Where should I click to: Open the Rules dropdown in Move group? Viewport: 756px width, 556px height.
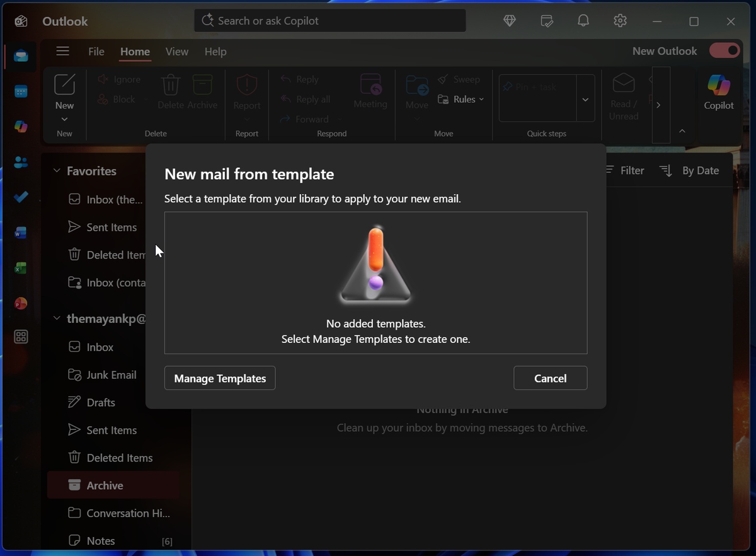click(461, 99)
